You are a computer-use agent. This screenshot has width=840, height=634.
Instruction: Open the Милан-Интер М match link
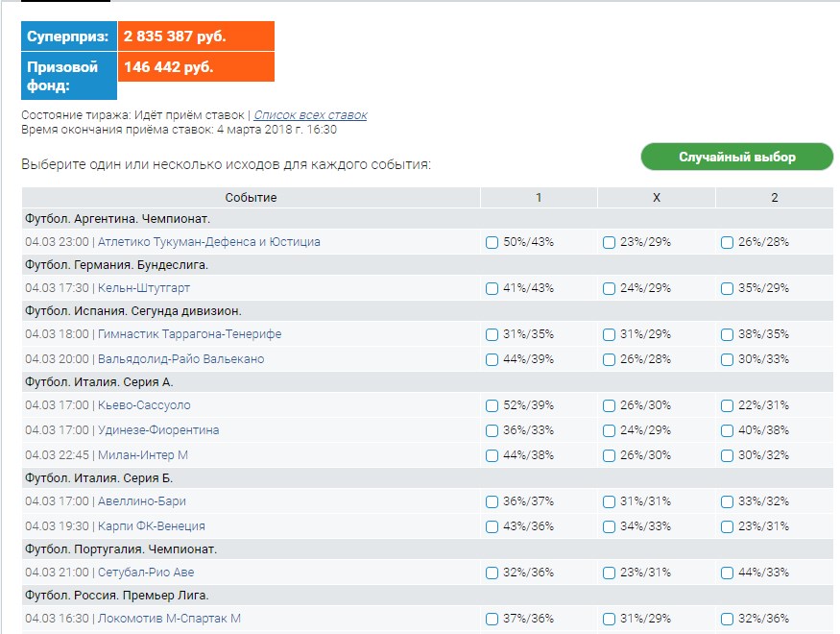coord(143,455)
